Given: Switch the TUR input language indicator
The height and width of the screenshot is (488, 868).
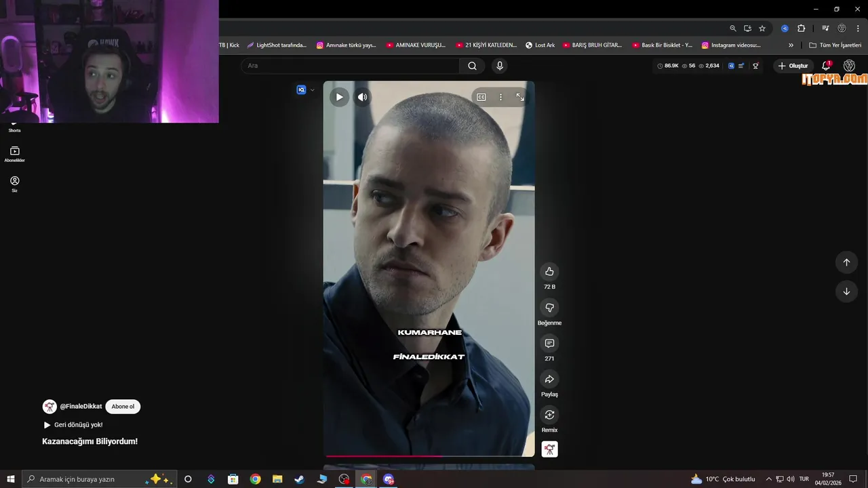Looking at the screenshot, I should click(804, 479).
